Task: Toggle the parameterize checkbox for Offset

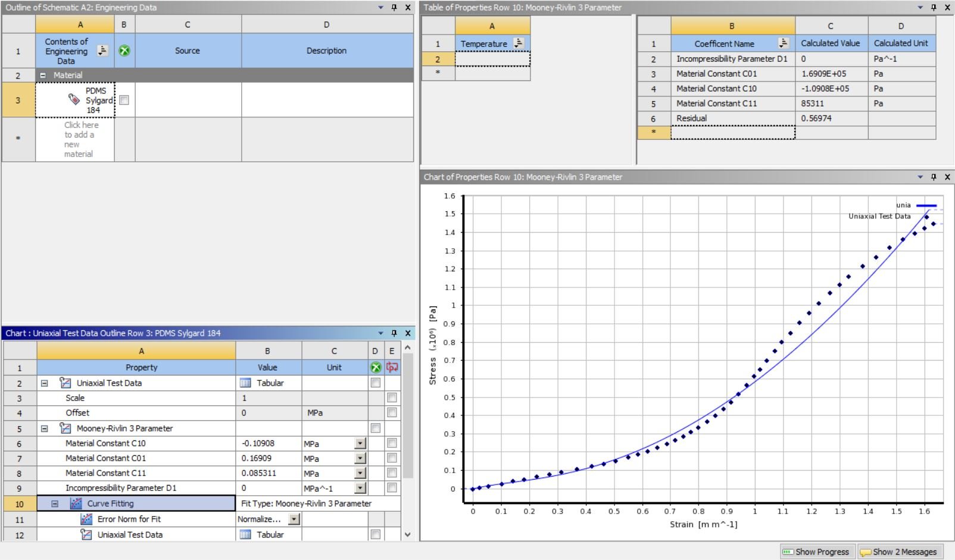Action: tap(392, 412)
